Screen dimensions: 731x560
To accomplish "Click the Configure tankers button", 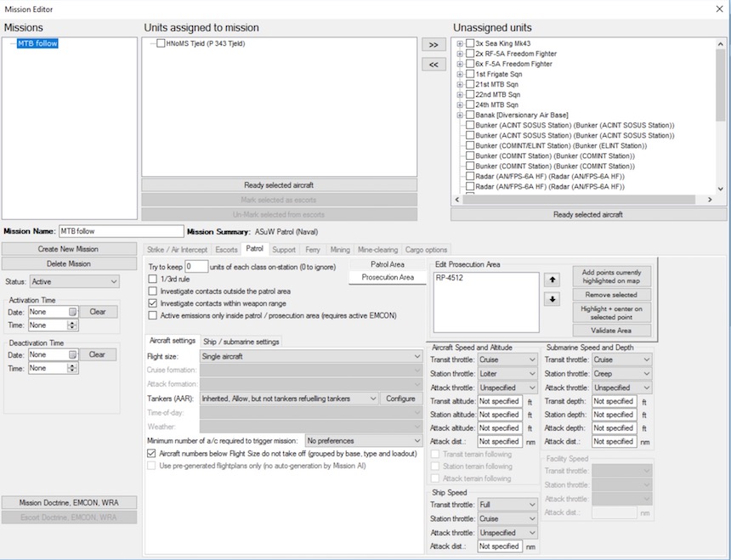I will point(400,399).
